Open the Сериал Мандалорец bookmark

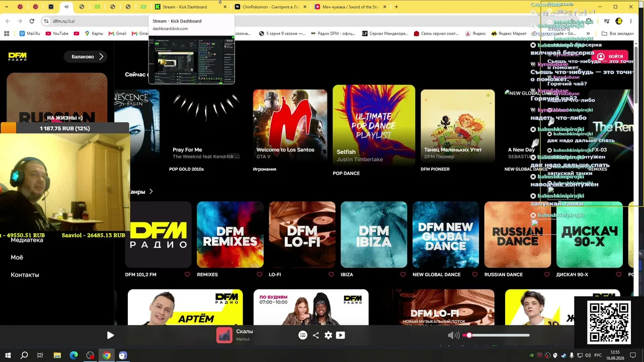point(385,34)
